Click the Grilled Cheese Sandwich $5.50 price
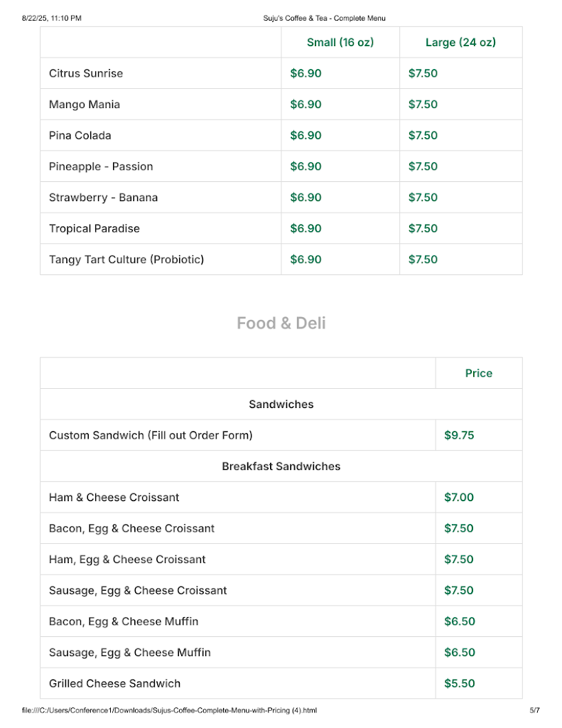 click(x=459, y=683)
